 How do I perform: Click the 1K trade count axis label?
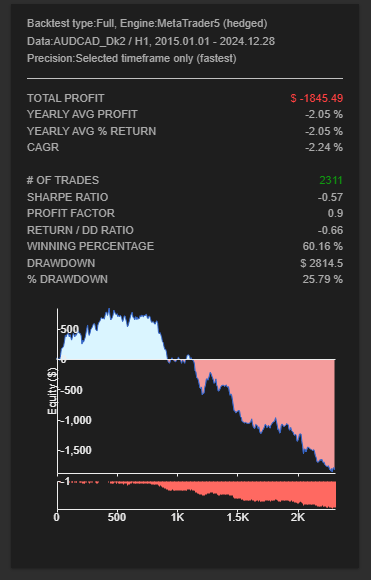click(178, 517)
